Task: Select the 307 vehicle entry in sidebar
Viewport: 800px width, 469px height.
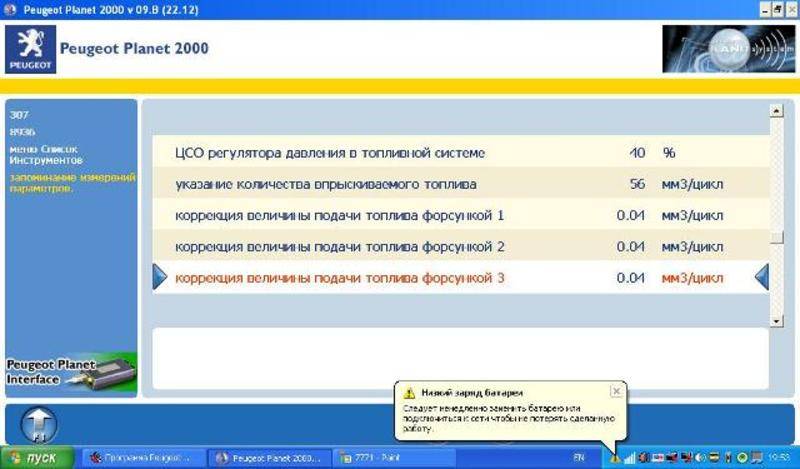Action: click(19, 115)
